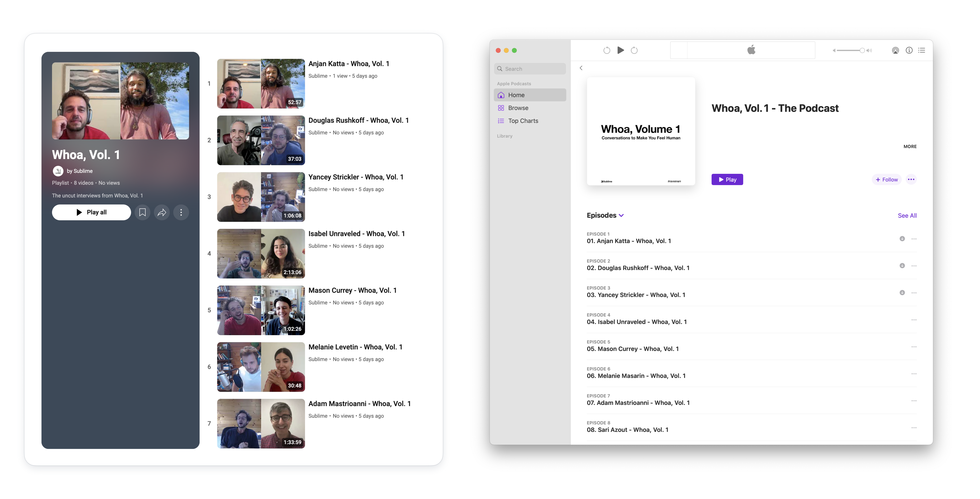Go back with the chevron arrow
Image resolution: width=980 pixels, height=499 pixels.
click(581, 68)
